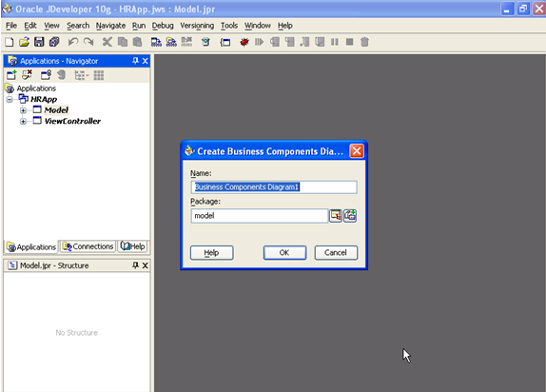The image size is (546, 392).
Task: Click the Help button in the dialog
Action: (211, 253)
